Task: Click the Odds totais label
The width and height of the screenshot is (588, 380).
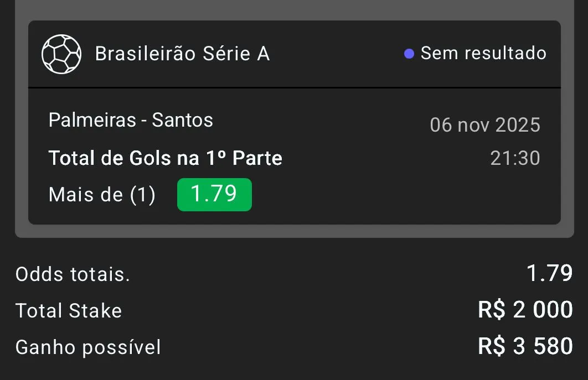Action: [73, 274]
